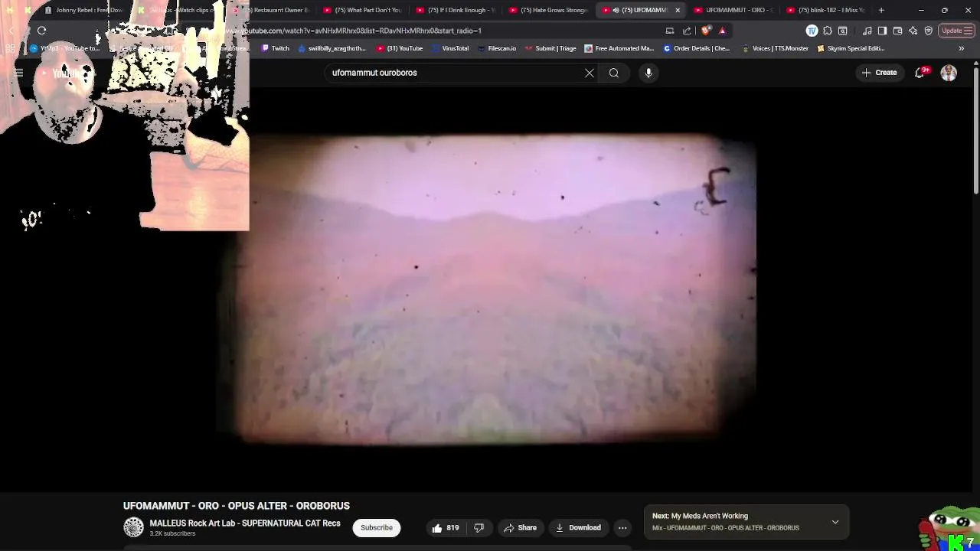980x551 pixels.
Task: Like the video with thumbs up
Action: pyautogui.click(x=445, y=528)
